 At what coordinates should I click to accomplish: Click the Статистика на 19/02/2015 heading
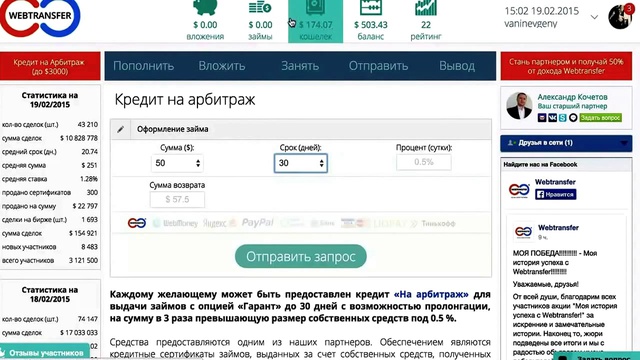[50, 100]
